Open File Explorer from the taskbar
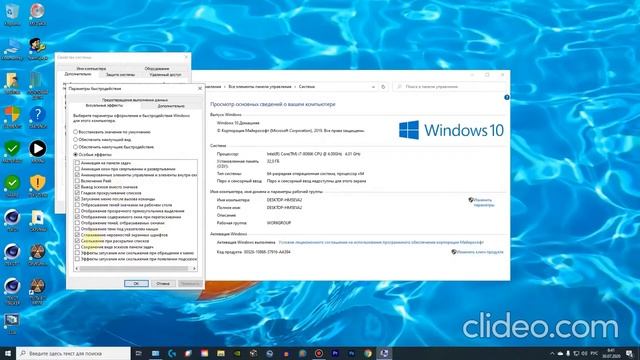 [221, 353]
